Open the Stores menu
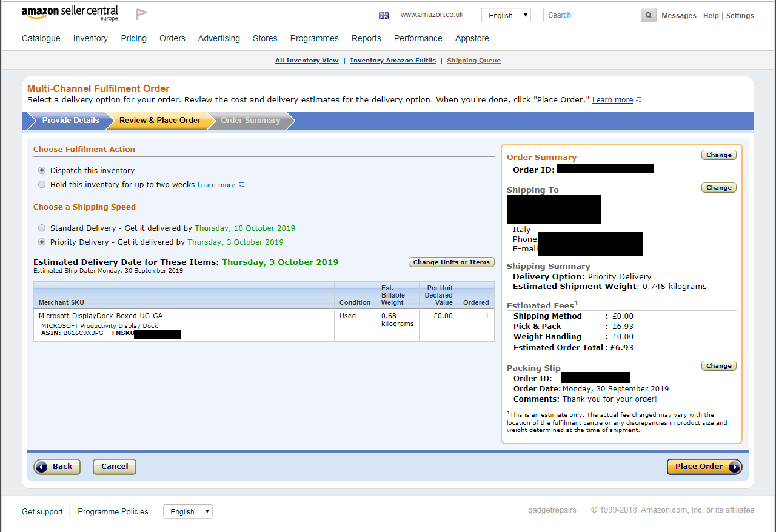The height and width of the screenshot is (532, 776). coord(265,38)
